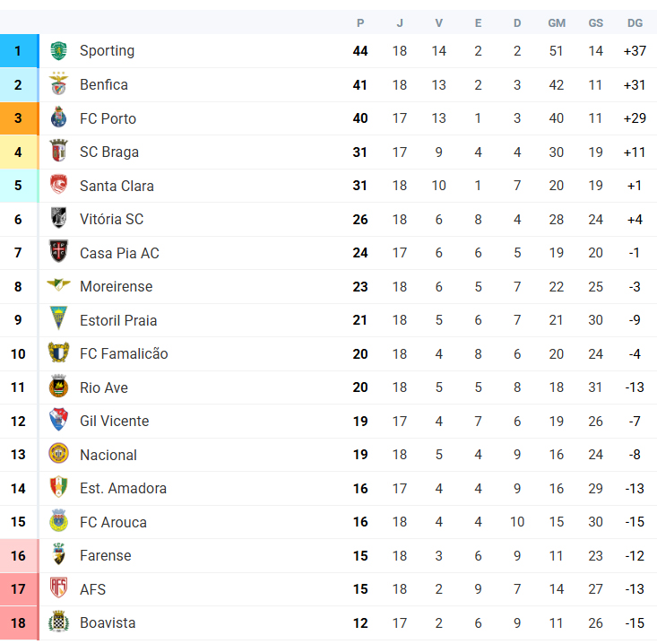The image size is (657, 644).
Task: Select the GM goals scored header
Action: point(557,23)
